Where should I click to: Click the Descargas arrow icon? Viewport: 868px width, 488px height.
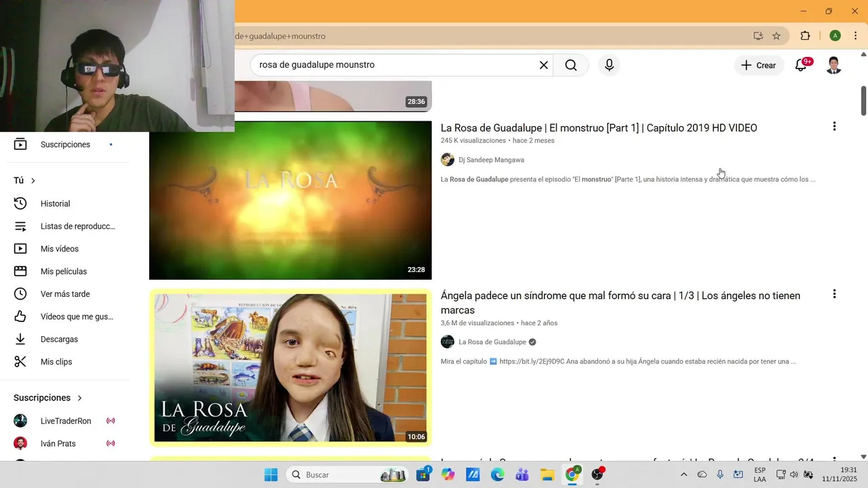coord(20,339)
